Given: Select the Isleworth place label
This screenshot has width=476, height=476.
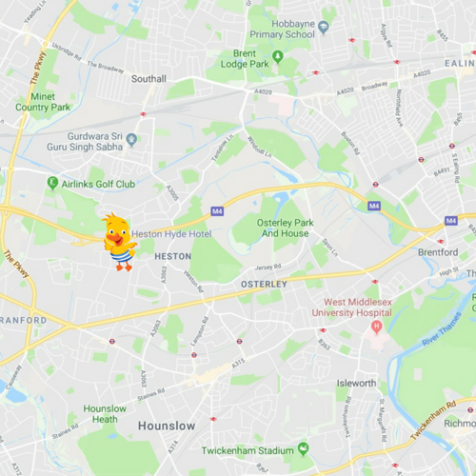Looking at the screenshot, I should click(x=356, y=383).
